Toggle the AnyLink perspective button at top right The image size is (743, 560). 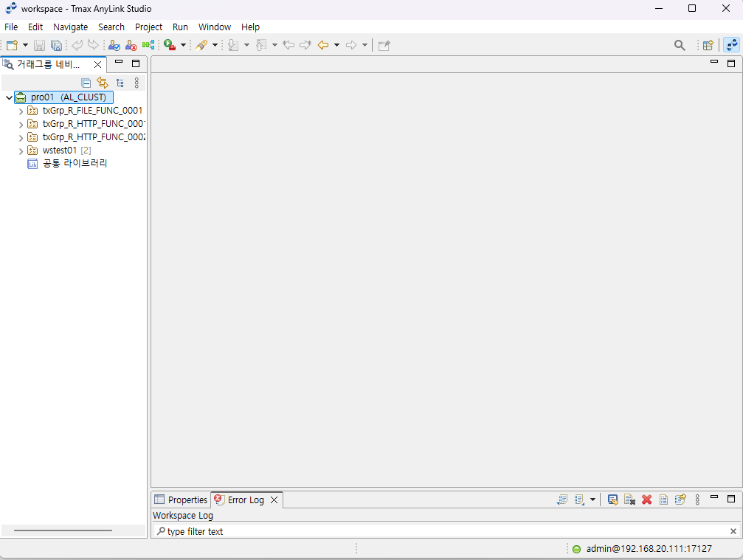point(730,45)
